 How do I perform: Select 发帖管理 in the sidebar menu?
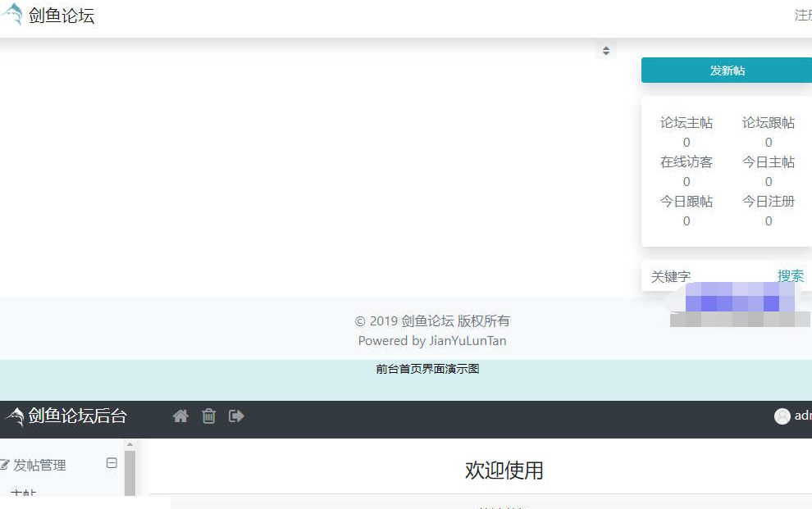[39, 466]
